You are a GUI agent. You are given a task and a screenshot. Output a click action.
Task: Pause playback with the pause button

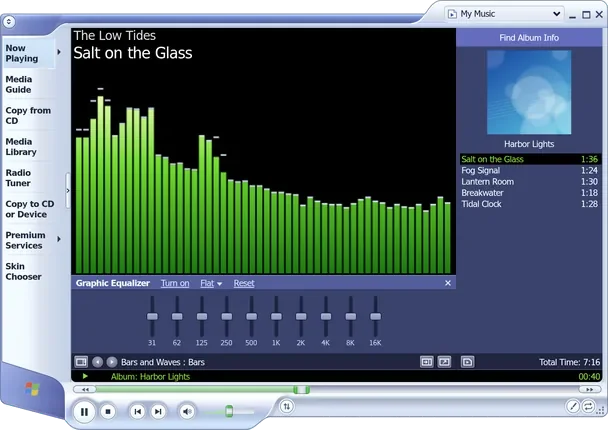coord(84,411)
